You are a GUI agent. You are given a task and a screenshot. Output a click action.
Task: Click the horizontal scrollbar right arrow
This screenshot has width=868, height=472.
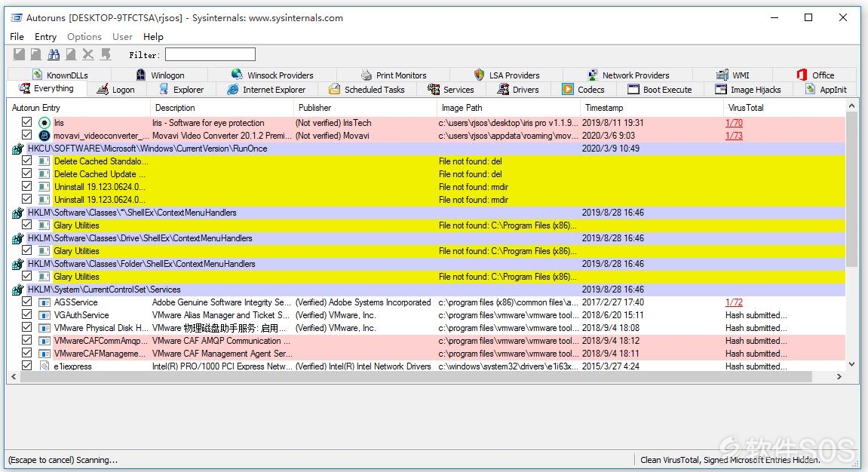(839, 376)
